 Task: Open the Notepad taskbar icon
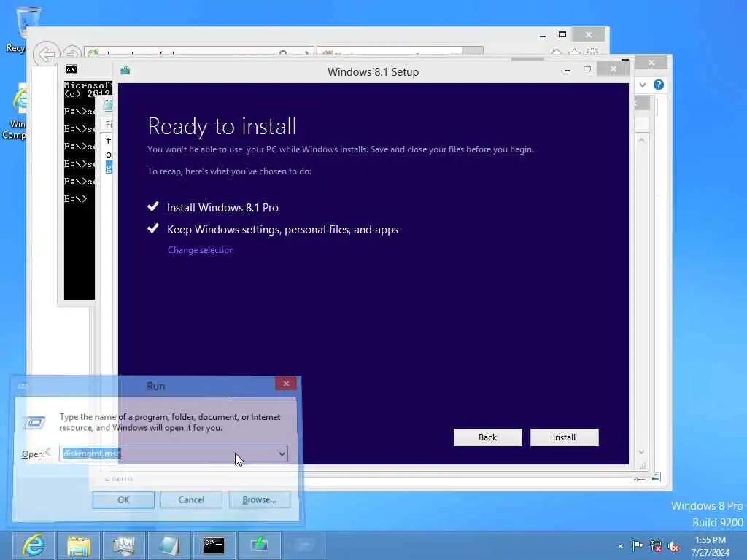(x=169, y=545)
